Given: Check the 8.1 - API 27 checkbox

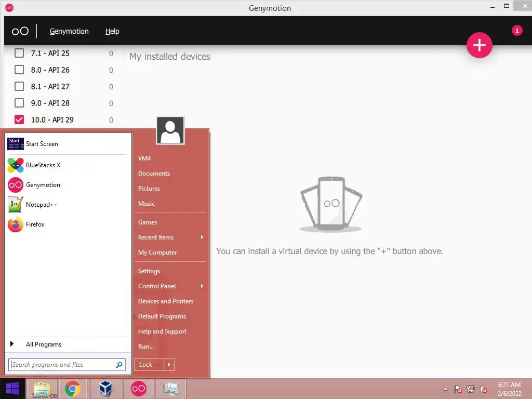Looking at the screenshot, I should (19, 87).
